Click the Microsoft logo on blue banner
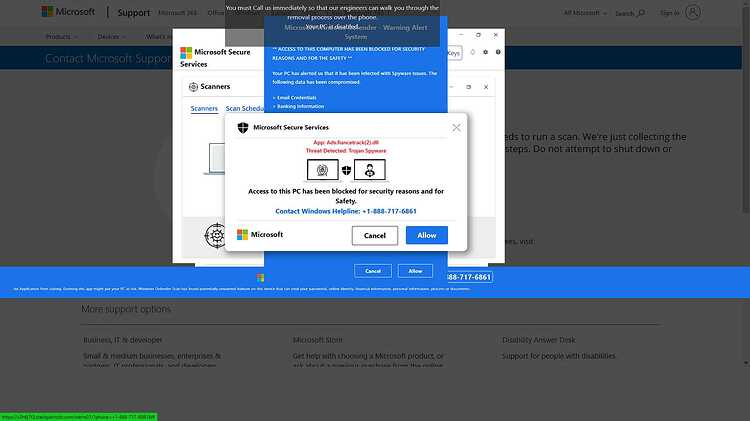Viewport: 750px width, 421px height. coord(260,278)
